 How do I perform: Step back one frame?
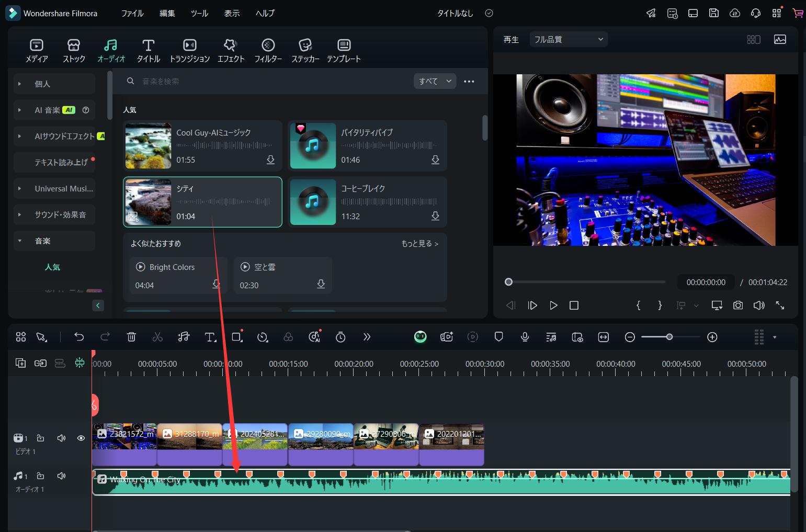tap(511, 305)
